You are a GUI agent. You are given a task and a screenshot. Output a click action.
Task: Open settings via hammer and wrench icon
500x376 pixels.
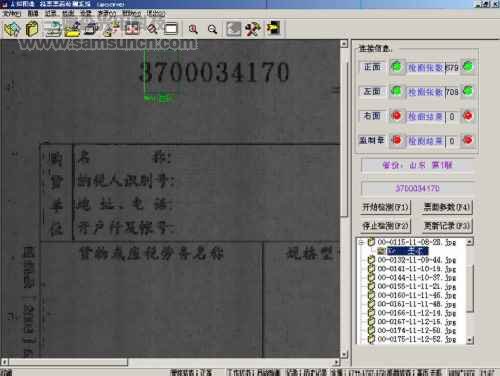coord(253,29)
